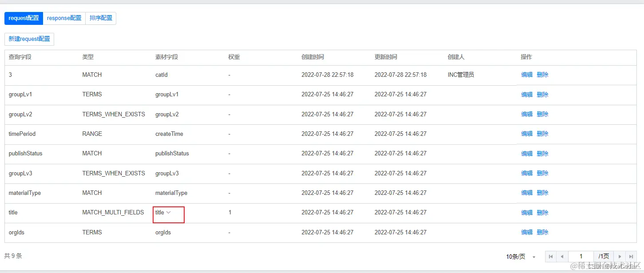The height and width of the screenshot is (273, 644).
Task: Delete the title MATCH_MULTI_FIELDS row
Action: [x=543, y=213]
